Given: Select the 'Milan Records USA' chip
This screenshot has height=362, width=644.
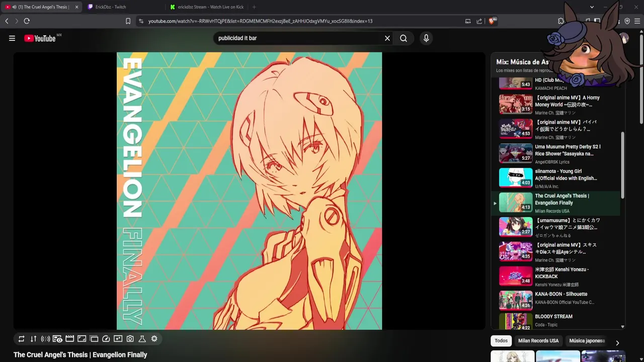Looking at the screenshot, I should (538, 341).
